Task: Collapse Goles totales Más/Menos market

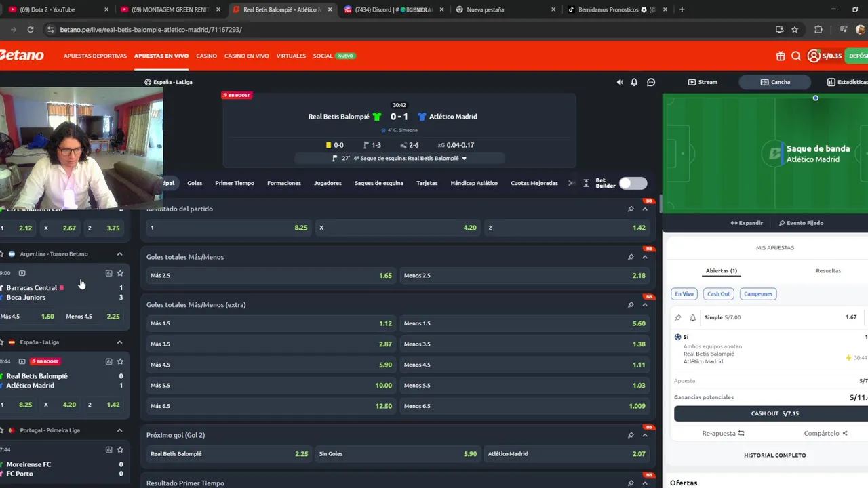Action: [x=645, y=257]
